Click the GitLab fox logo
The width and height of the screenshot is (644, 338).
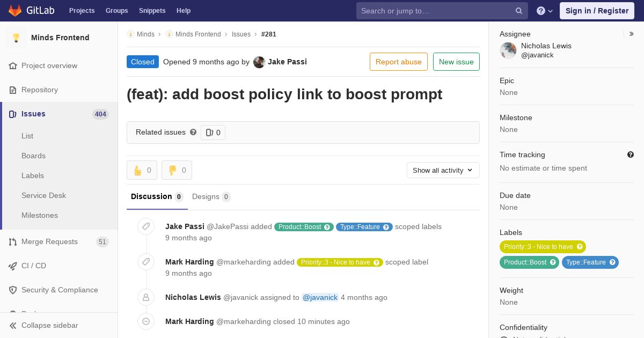15,11
